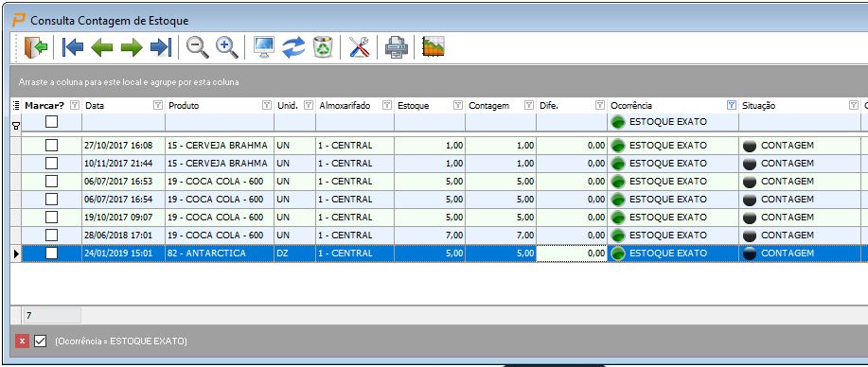Click the green recycle bin icon
The height and width of the screenshot is (367, 868).
tap(323, 47)
